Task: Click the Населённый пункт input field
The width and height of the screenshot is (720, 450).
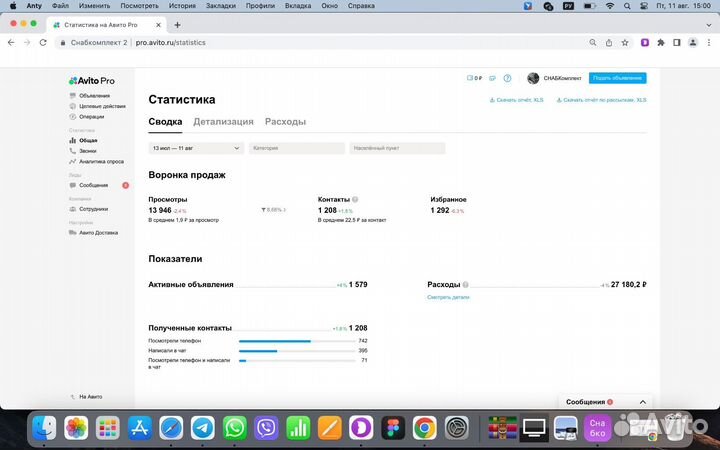Action: point(397,148)
